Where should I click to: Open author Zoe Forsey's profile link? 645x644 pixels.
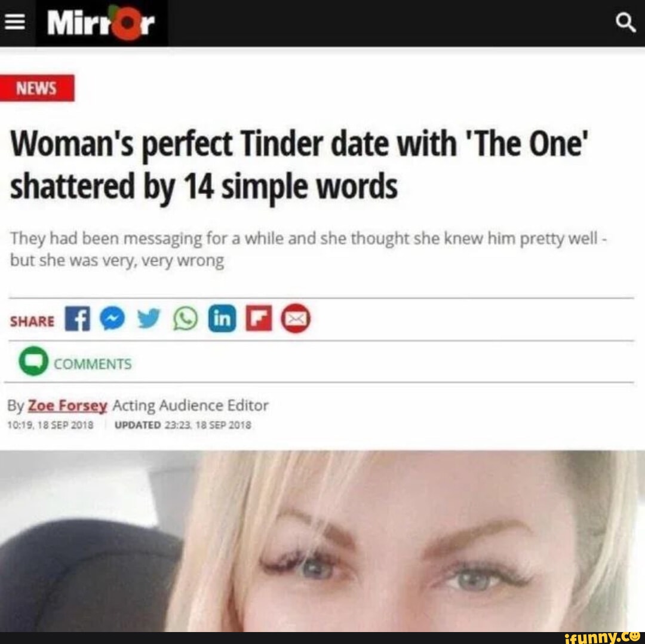coord(67,406)
